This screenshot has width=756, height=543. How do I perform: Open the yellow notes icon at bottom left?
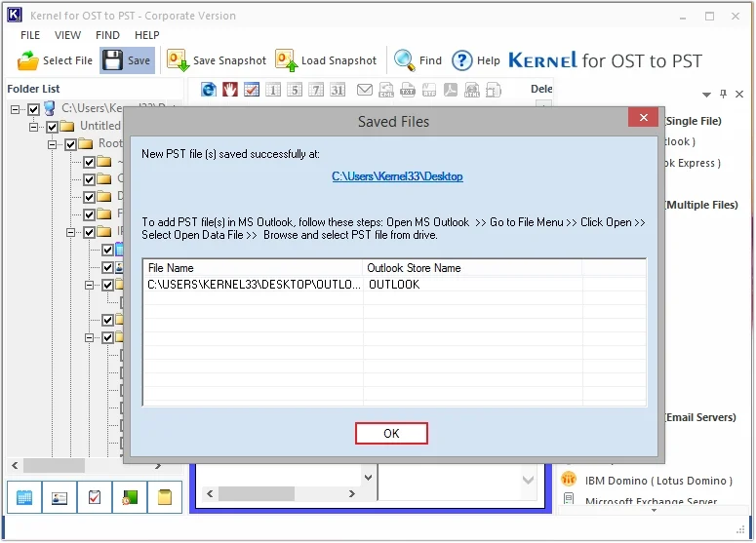pyautogui.click(x=165, y=497)
